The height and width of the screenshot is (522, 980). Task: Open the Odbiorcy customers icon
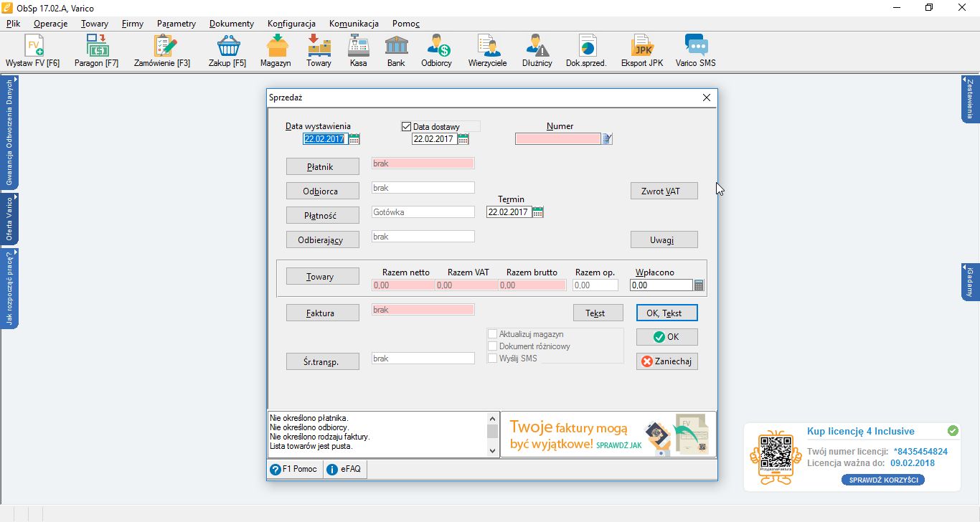pyautogui.click(x=437, y=51)
